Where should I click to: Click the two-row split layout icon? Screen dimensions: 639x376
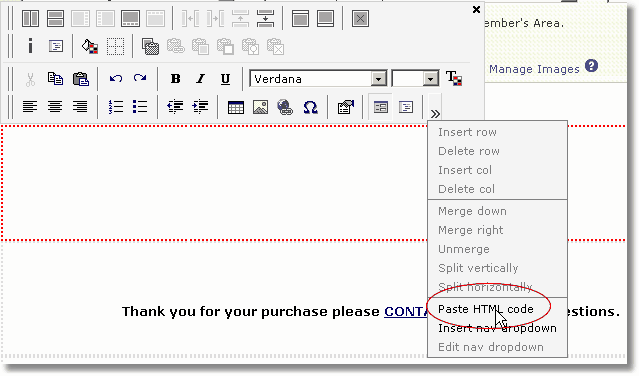click(x=55, y=19)
